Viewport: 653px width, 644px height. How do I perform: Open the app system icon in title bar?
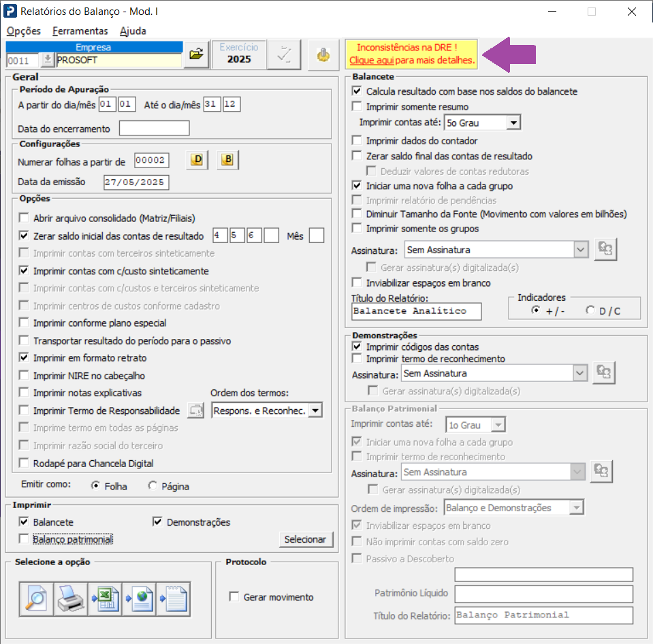coord(10,12)
